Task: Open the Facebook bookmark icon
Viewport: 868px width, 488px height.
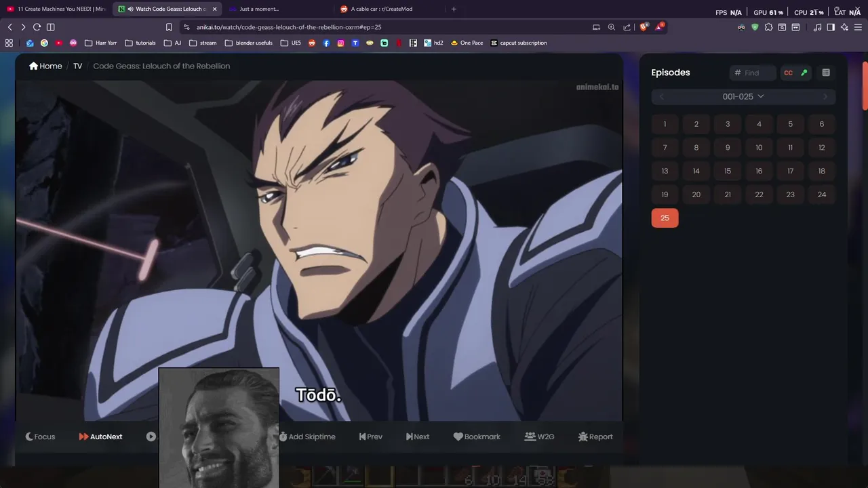Action: coord(326,43)
